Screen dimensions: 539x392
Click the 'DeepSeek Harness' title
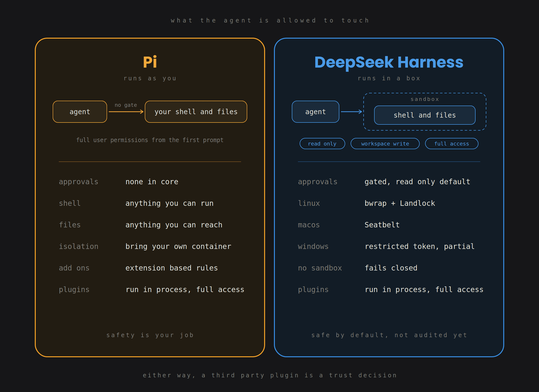389,62
